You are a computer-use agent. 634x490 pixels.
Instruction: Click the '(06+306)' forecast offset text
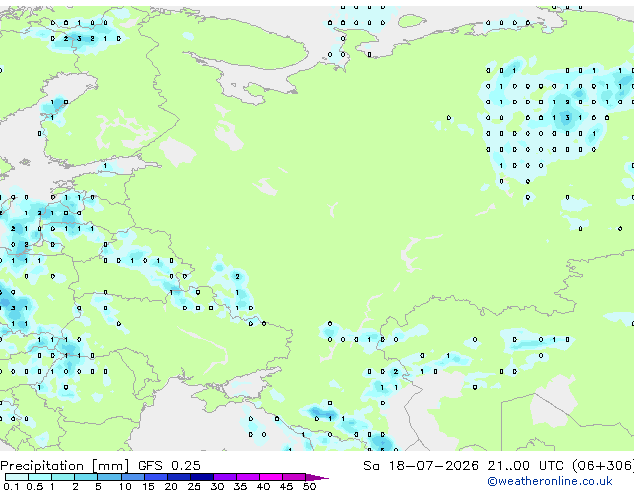click(x=603, y=466)
